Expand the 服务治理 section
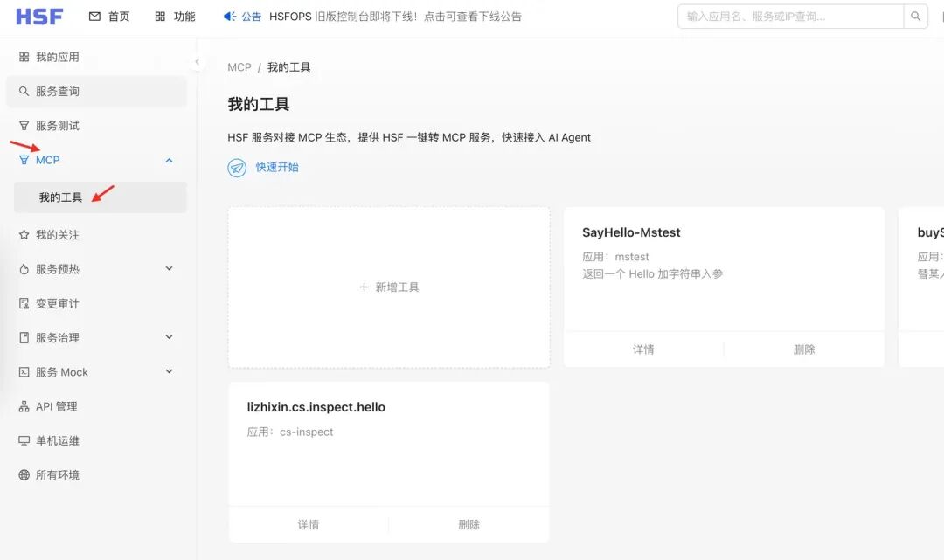This screenshot has width=944, height=560. (169, 337)
